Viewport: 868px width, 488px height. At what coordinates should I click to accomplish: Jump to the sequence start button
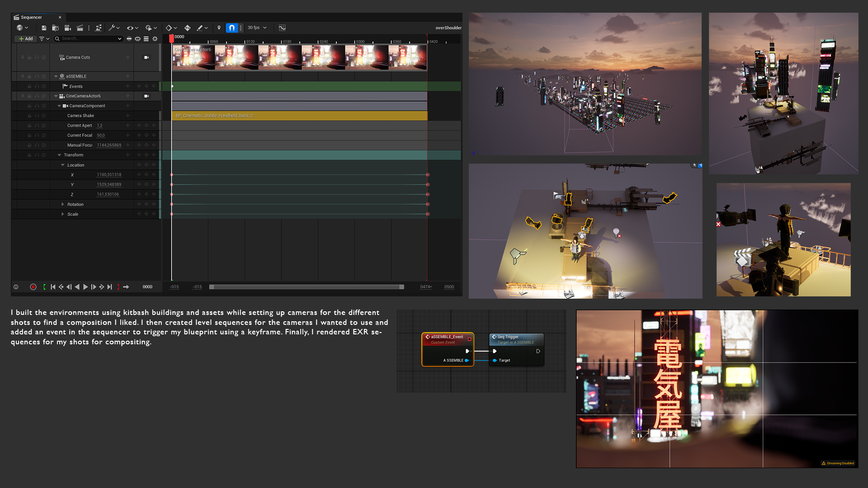point(53,287)
